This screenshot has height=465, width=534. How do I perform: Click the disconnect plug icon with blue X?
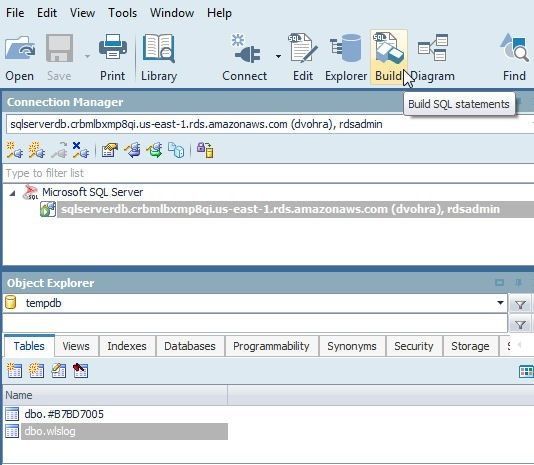(x=81, y=150)
